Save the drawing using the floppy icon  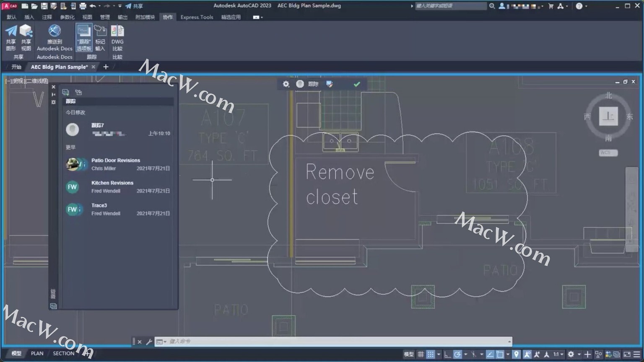(44, 6)
